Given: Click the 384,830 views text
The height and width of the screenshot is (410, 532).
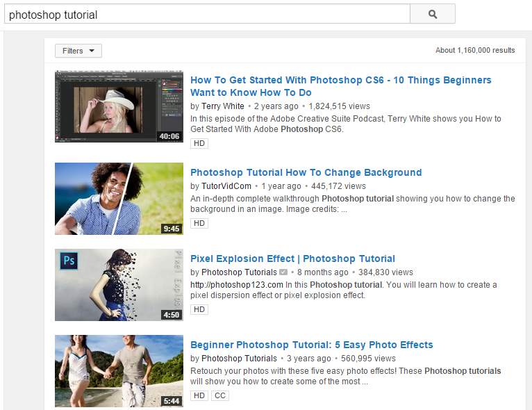Looking at the screenshot, I should point(385,272).
